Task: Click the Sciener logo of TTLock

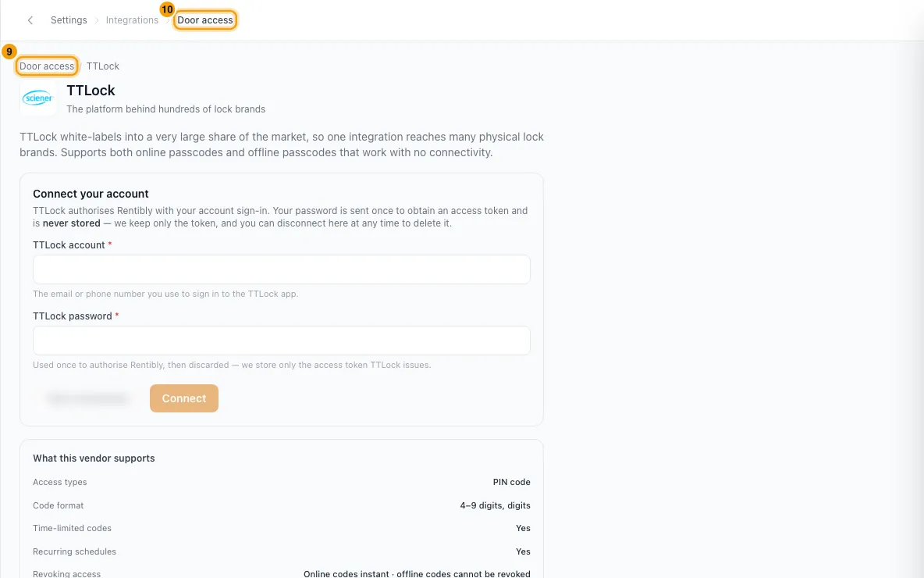Action: pos(37,98)
